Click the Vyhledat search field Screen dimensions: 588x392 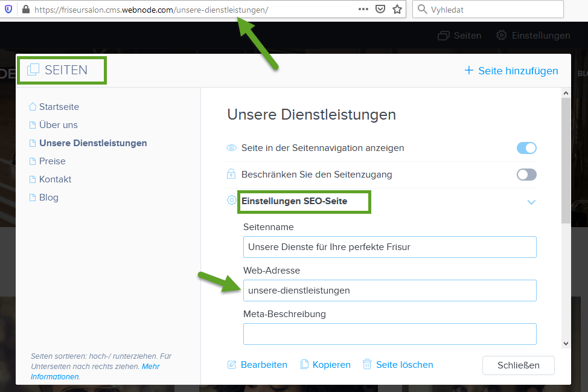pos(488,9)
